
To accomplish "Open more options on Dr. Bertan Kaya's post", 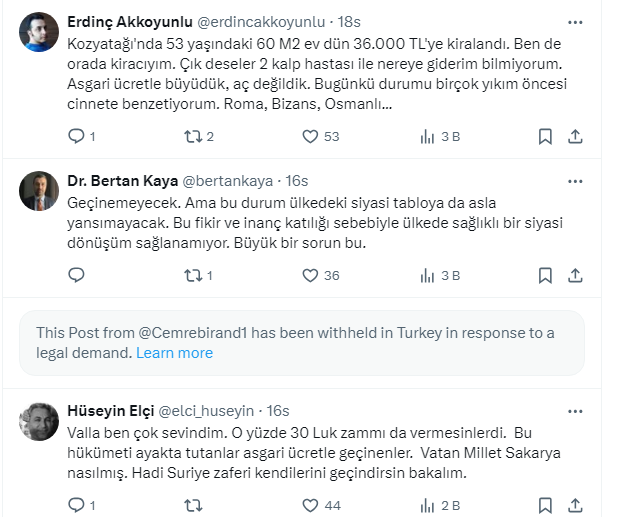I will pos(575,181).
